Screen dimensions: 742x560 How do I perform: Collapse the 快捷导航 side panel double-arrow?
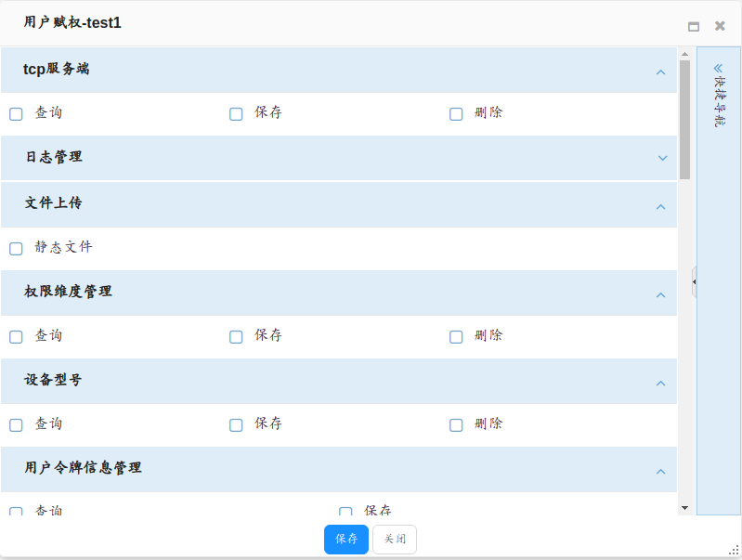click(x=718, y=68)
